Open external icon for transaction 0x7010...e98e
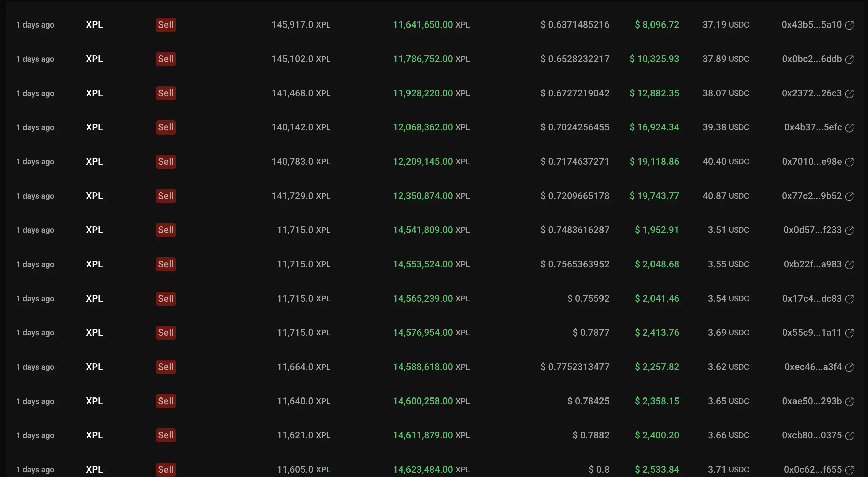This screenshot has width=868, height=477. pyautogui.click(x=849, y=162)
